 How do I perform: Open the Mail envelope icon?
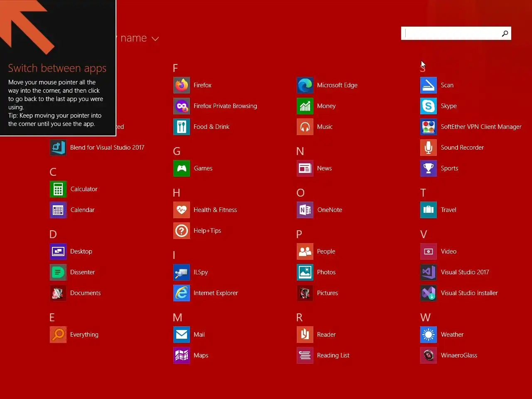(x=182, y=335)
